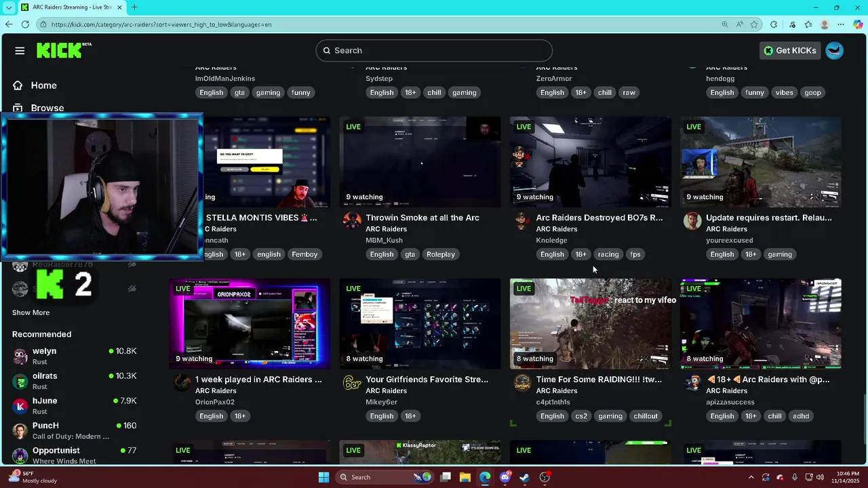Open welyn recommended channel
Screen dimensions: 868x488
75,356
